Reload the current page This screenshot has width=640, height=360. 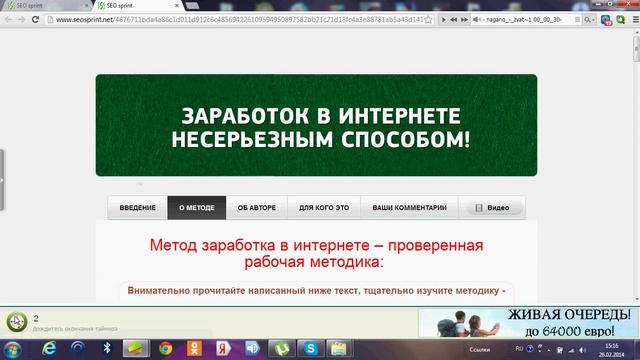point(35,20)
